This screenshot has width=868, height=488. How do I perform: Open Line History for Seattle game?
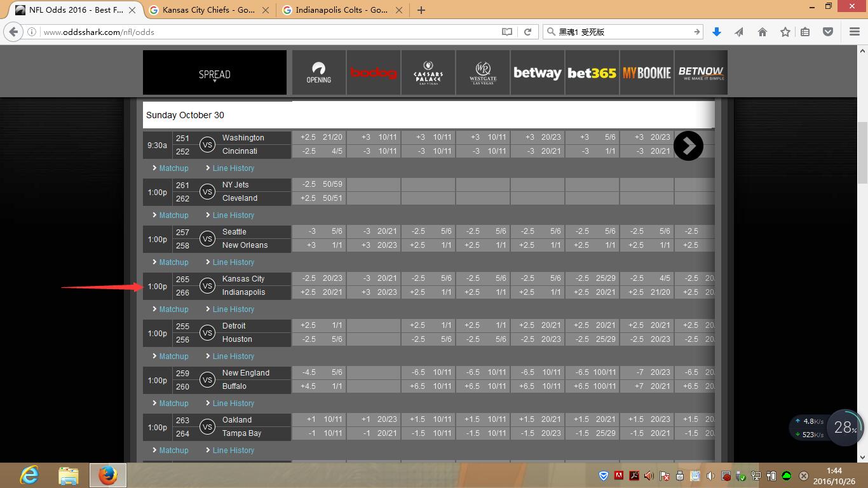(233, 262)
